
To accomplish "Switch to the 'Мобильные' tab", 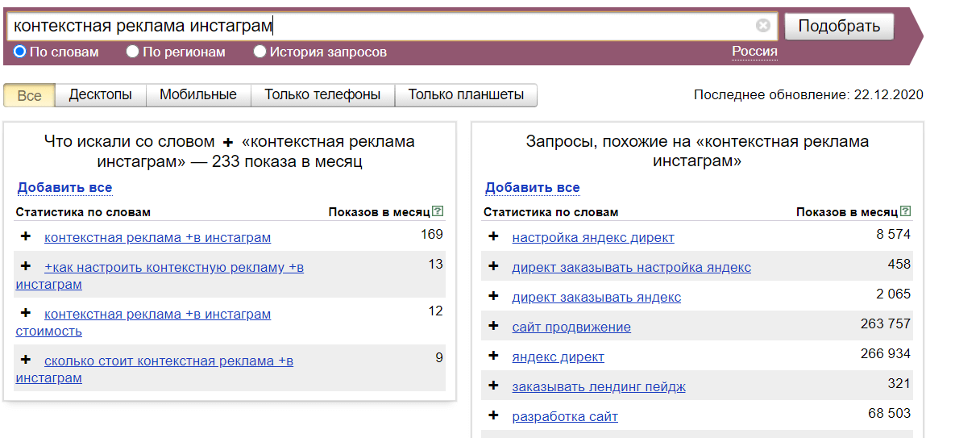I will 198,94.
